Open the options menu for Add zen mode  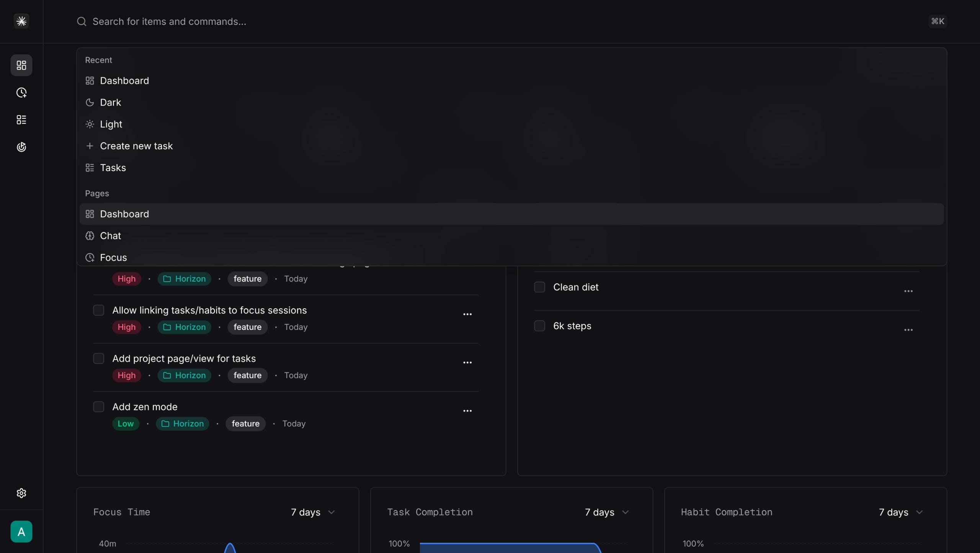(467, 410)
